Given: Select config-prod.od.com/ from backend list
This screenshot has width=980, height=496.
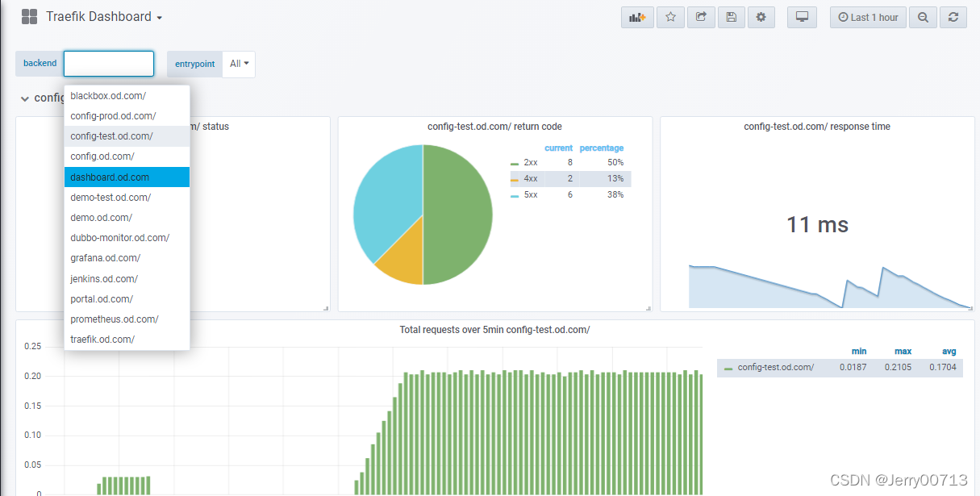Looking at the screenshot, I should [x=127, y=116].
